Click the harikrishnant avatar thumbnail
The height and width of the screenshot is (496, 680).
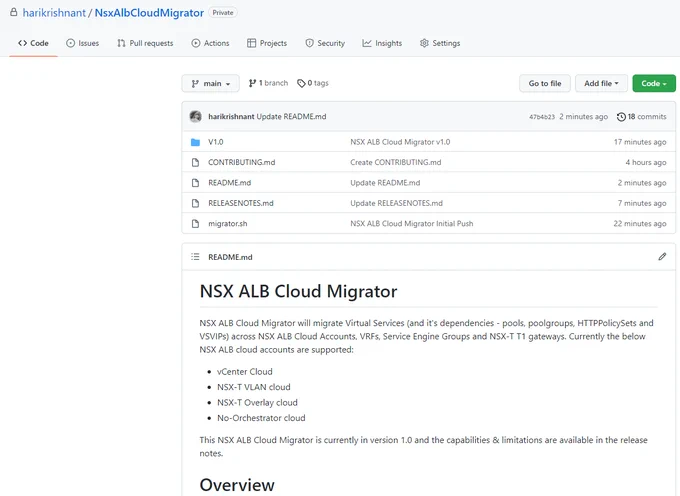(x=196, y=116)
